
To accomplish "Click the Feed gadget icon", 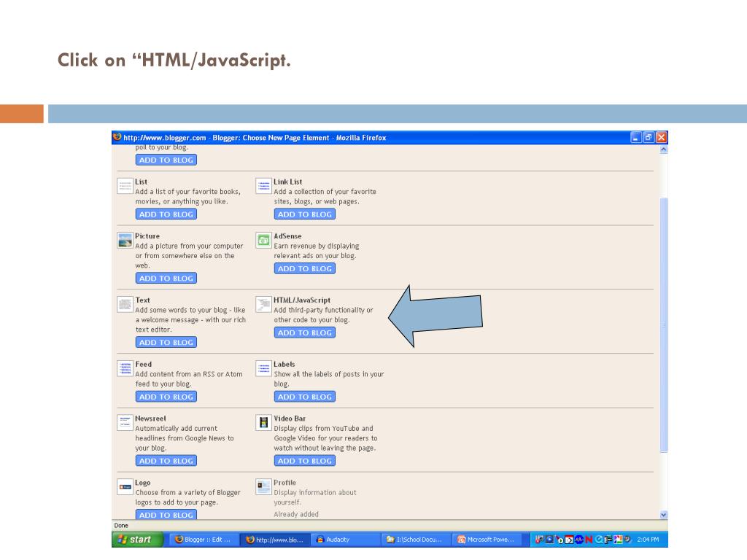I will [125, 368].
